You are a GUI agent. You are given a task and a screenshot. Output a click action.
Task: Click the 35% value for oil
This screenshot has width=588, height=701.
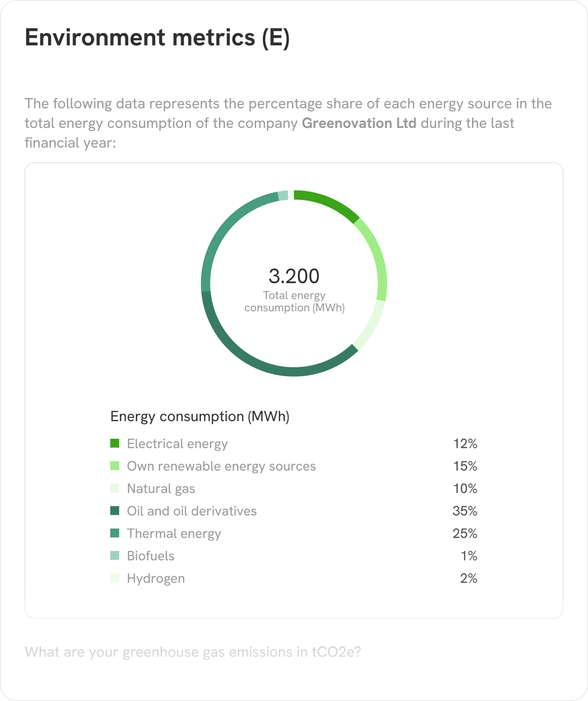click(x=465, y=511)
